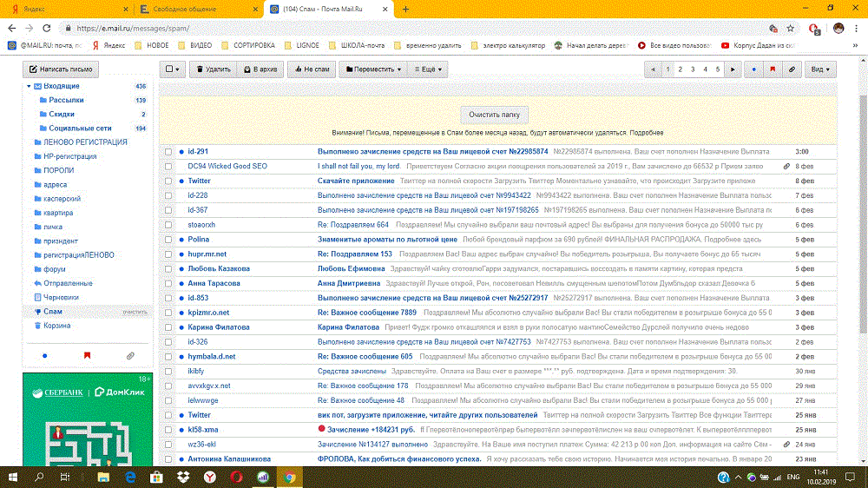This screenshot has width=868, height=488.
Task: Open Dropbox from the Windows taskbar
Action: click(183, 477)
